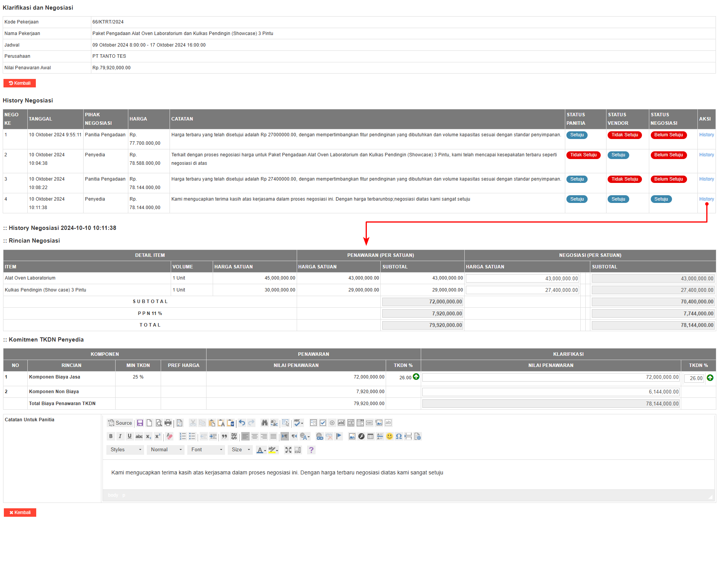Insert a table in the editor
This screenshot has width=719, height=588.
(370, 436)
